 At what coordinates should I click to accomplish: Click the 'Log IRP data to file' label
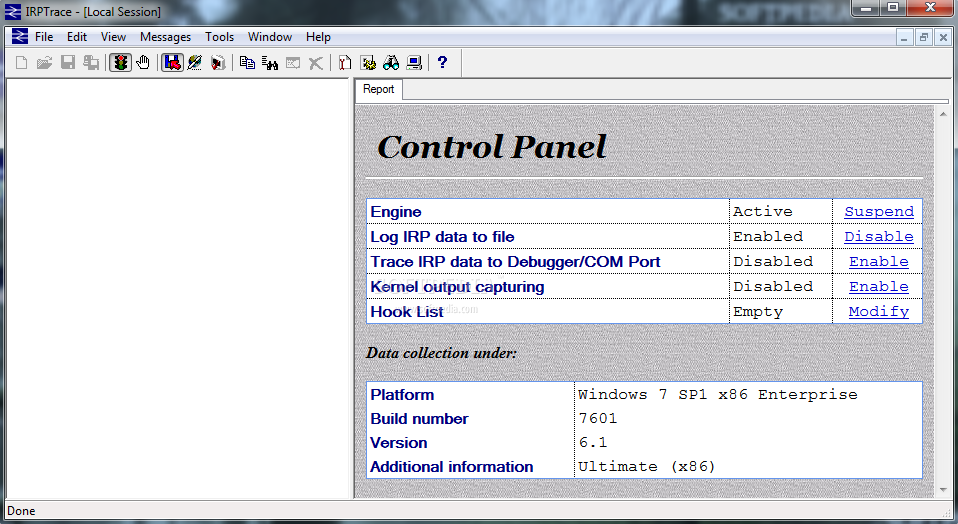tap(442, 237)
